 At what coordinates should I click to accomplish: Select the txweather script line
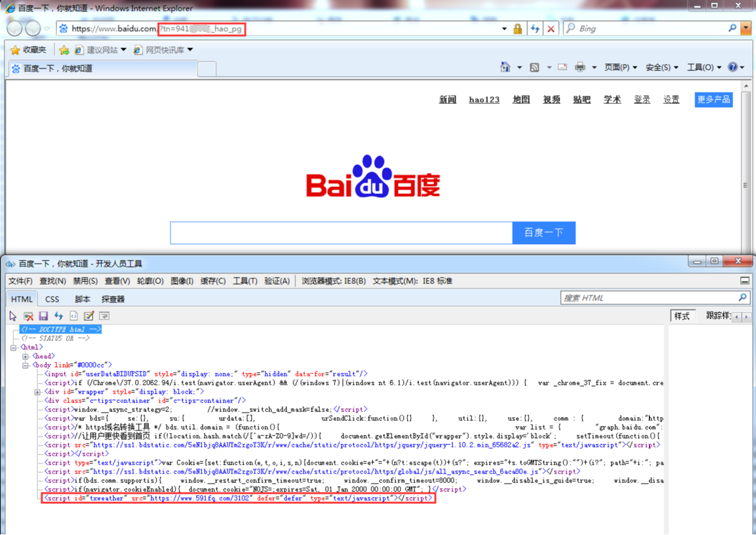click(x=238, y=498)
